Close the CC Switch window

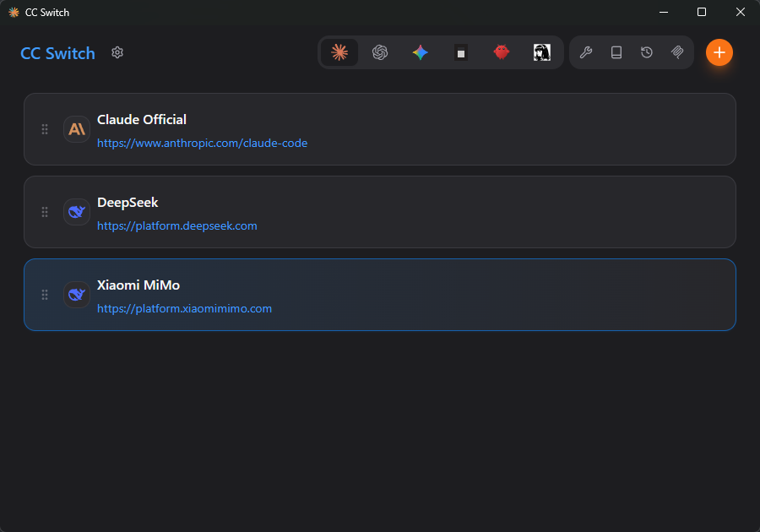pos(740,12)
